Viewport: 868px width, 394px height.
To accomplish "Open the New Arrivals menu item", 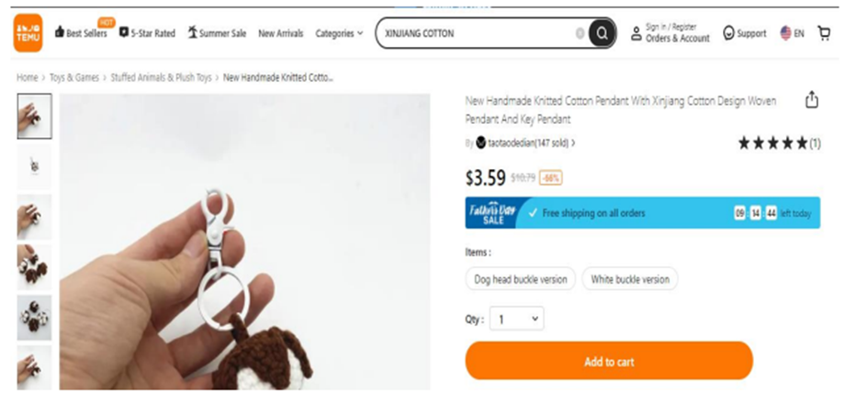I will point(280,34).
